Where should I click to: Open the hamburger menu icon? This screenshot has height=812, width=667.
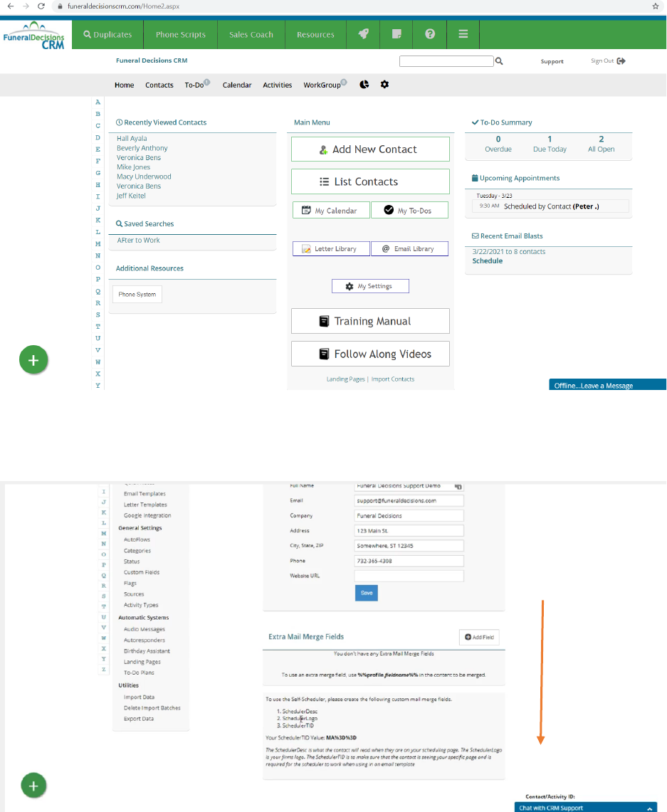point(463,34)
